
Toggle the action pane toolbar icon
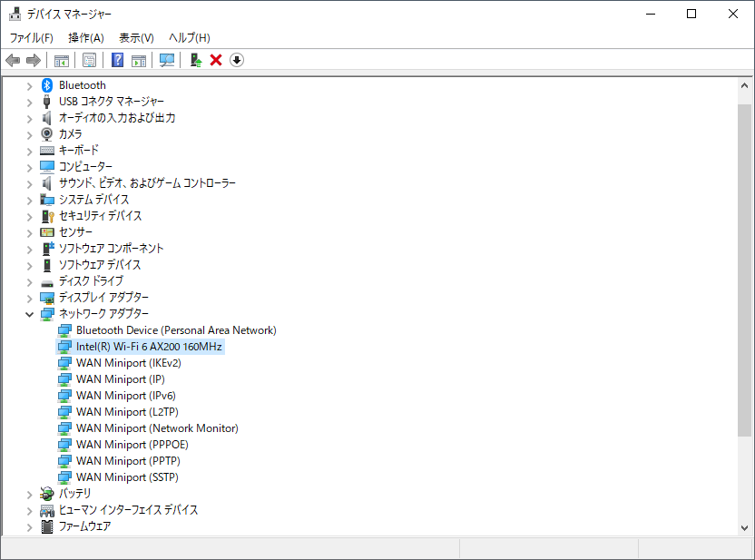point(139,60)
